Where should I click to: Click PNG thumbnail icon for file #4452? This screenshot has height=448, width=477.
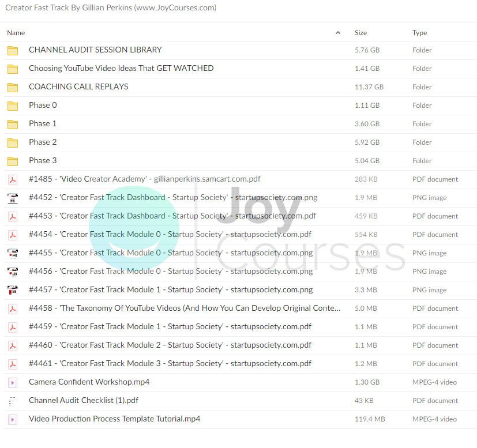click(13, 198)
